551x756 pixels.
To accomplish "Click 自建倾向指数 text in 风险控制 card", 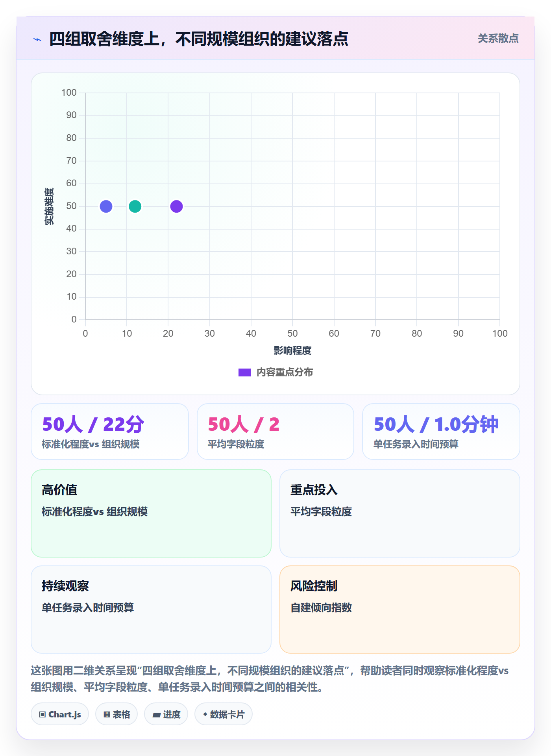I will click(x=321, y=608).
